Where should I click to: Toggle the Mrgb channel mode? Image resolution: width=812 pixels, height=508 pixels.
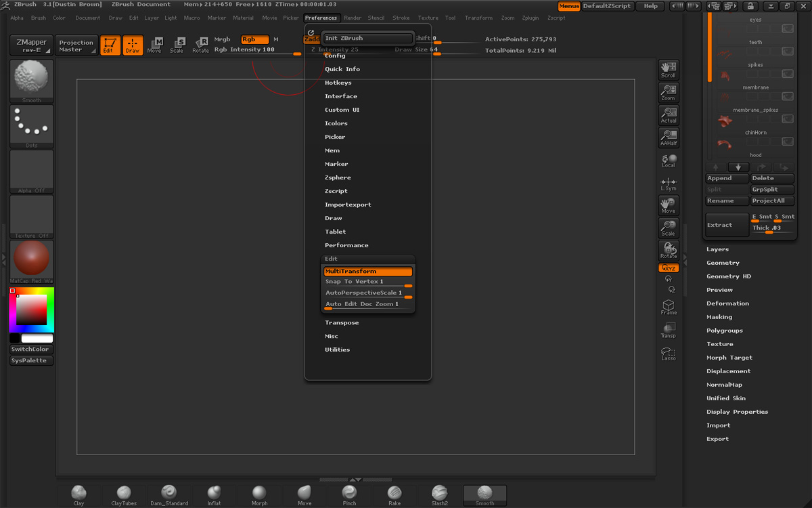tap(222, 39)
